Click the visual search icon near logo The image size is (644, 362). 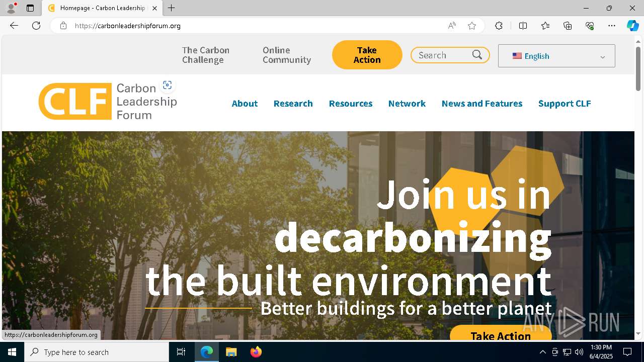pyautogui.click(x=168, y=85)
